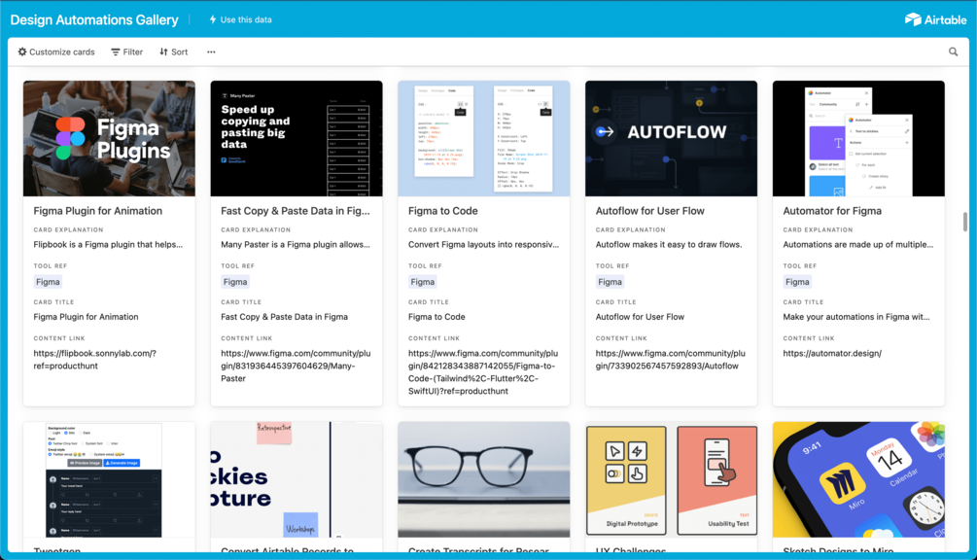Click 'Make your automations in Figma wit...' card title

856,317
